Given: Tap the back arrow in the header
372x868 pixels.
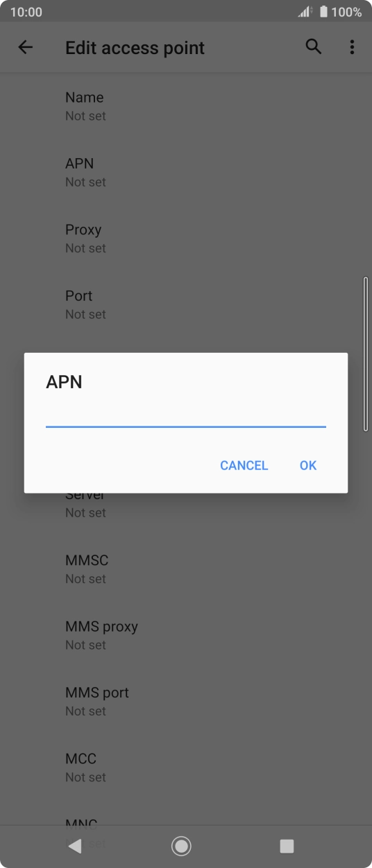Looking at the screenshot, I should (x=26, y=47).
